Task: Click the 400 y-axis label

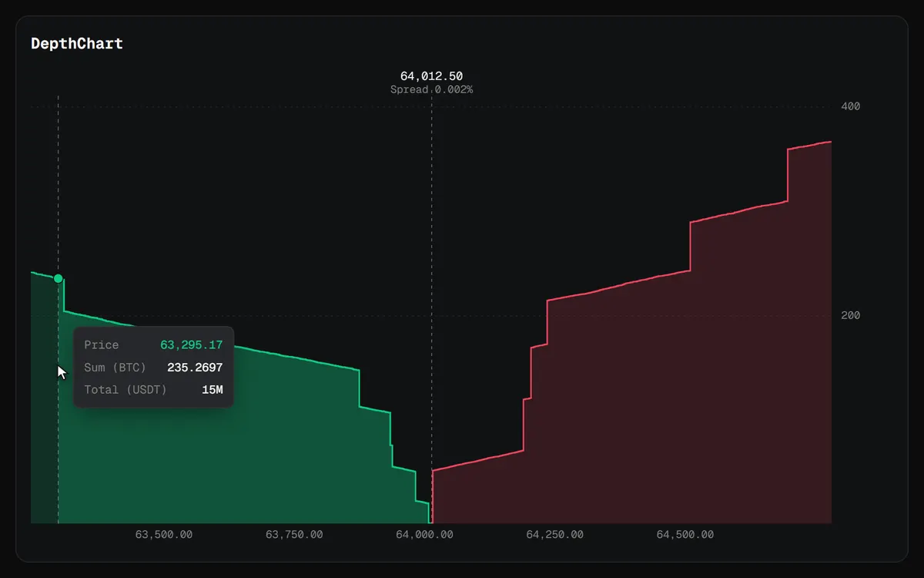Action: [851, 106]
